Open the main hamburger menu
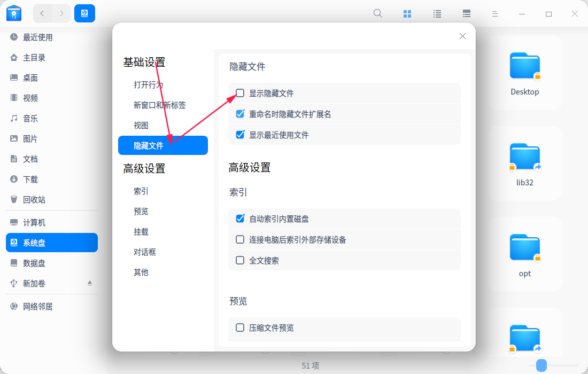The height and width of the screenshot is (374, 588). (494, 14)
